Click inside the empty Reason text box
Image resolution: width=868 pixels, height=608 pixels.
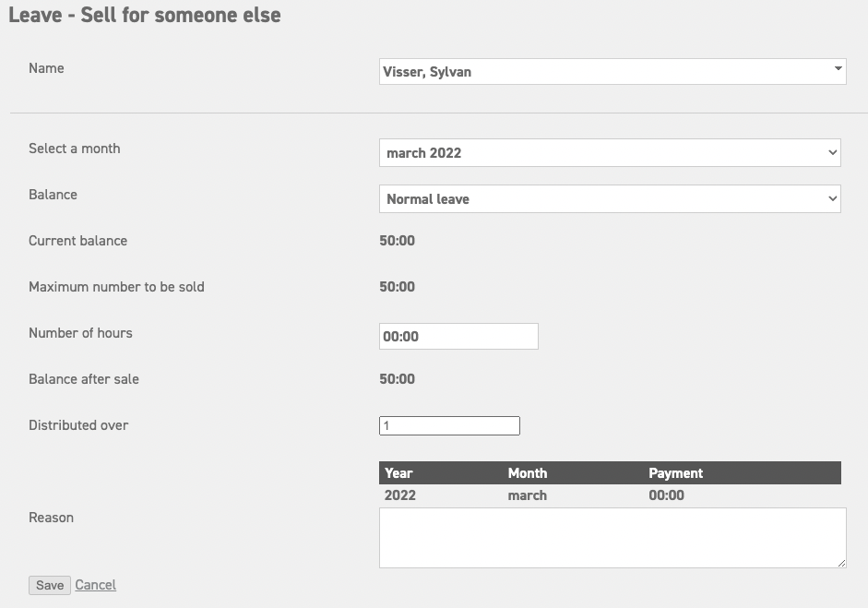(x=610, y=537)
